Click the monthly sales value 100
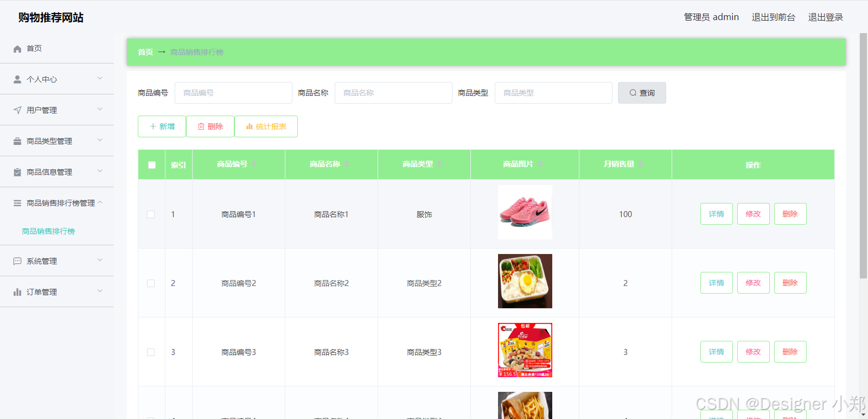The height and width of the screenshot is (419, 868). (626, 214)
